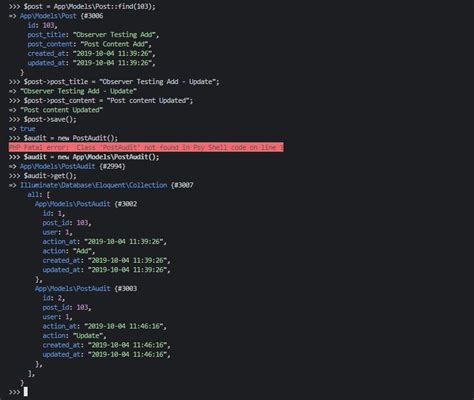
Task: Click "post_id: 103" under PostAudit #3003
Action: pyautogui.click(x=67, y=307)
